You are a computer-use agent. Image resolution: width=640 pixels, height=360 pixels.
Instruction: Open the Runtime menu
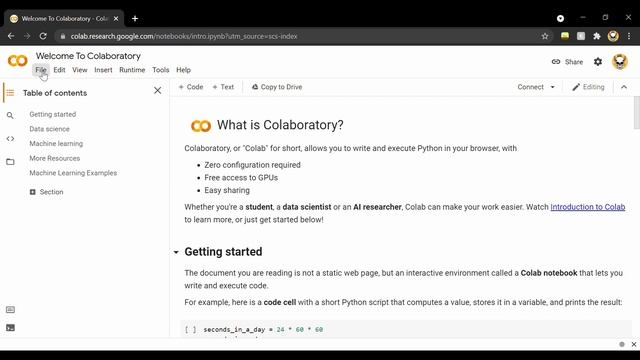(132, 70)
